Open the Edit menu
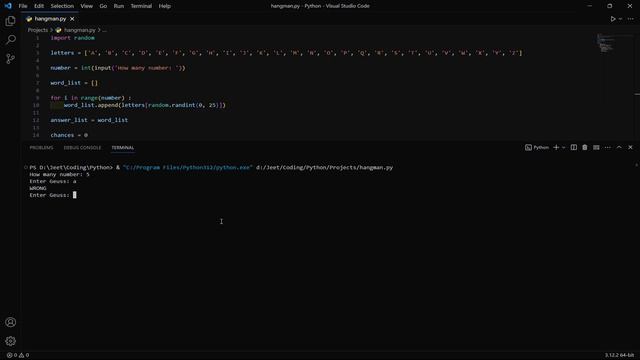Screen dimensions: 640x360 point(39,6)
